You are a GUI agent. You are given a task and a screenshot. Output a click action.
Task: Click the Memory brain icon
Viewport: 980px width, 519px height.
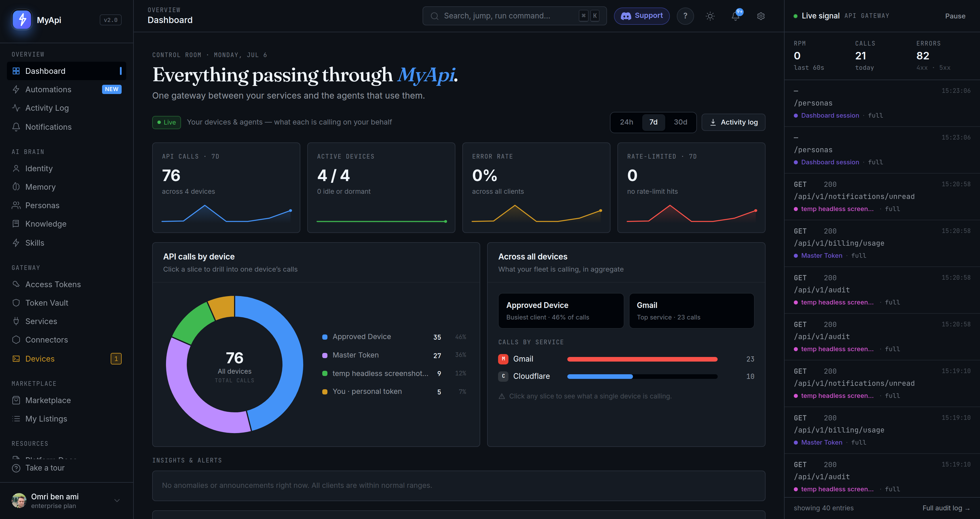16,187
